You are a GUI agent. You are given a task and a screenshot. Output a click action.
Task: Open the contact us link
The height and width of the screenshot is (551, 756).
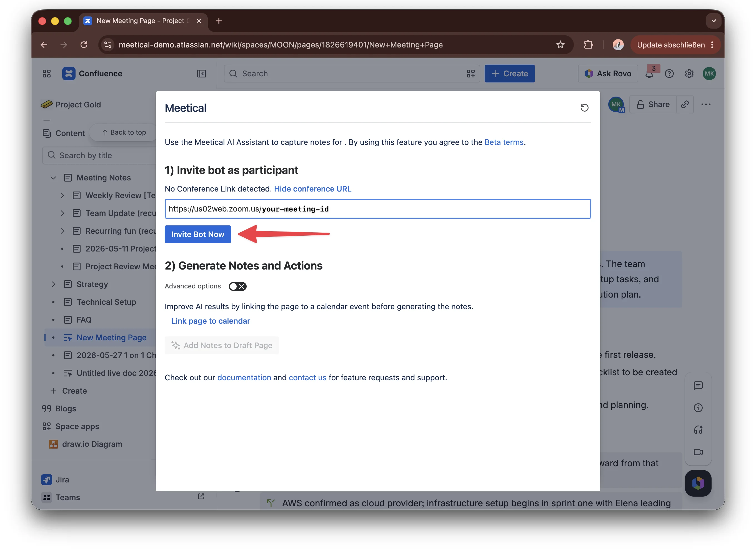307,377
